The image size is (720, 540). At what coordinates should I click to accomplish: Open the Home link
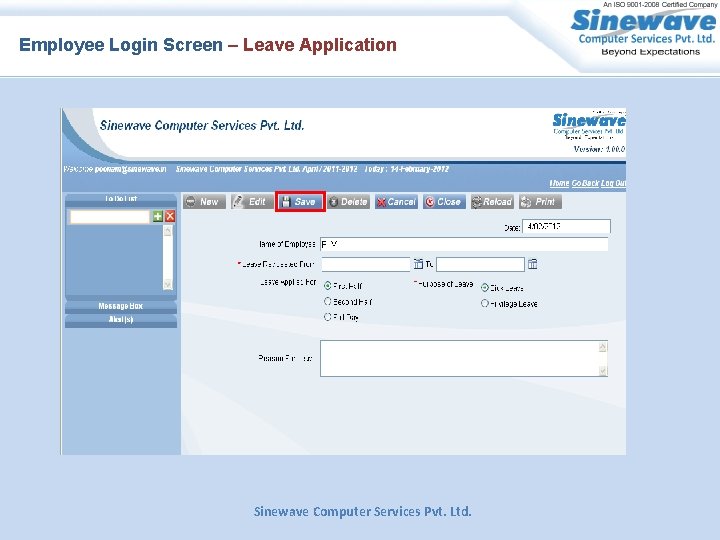coord(559,183)
